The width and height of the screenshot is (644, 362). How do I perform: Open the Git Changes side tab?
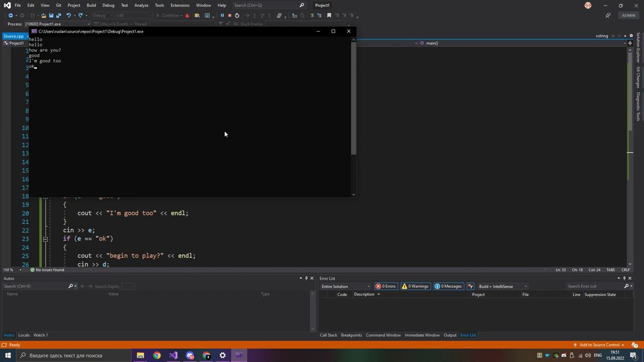pyautogui.click(x=638, y=77)
